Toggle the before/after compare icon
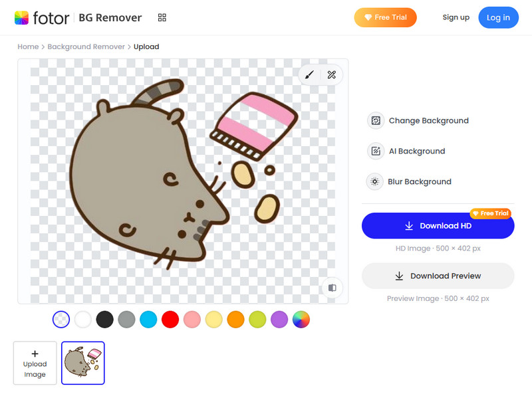532x398 pixels. coord(332,288)
